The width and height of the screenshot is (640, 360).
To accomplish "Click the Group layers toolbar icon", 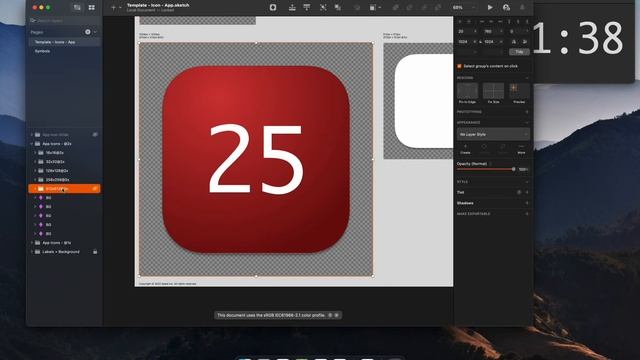I will coord(338,7).
